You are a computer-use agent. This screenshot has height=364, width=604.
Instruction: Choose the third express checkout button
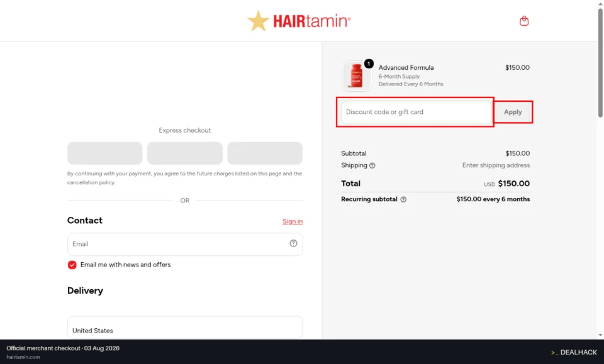[265, 153]
